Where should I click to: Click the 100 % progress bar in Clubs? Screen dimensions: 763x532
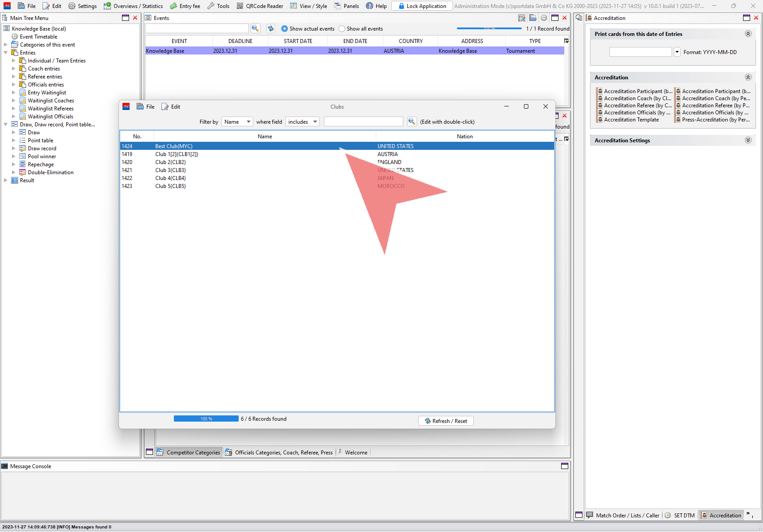(x=206, y=419)
